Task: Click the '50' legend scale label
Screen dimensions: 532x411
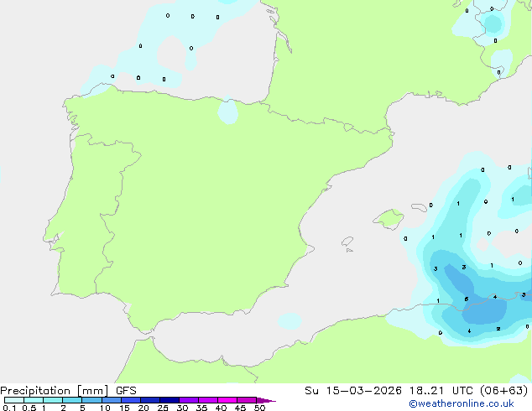Action: [259, 408]
